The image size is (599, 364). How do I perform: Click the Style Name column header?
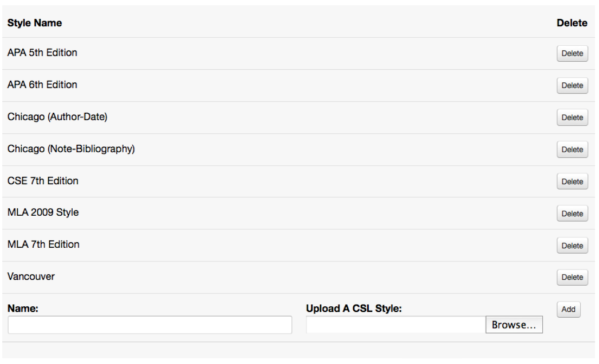coord(34,23)
